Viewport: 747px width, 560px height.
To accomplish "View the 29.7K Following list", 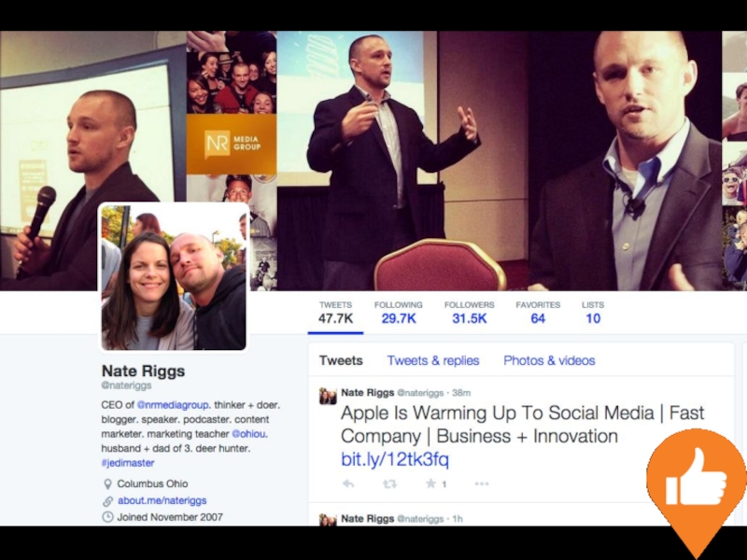I will (x=399, y=313).
